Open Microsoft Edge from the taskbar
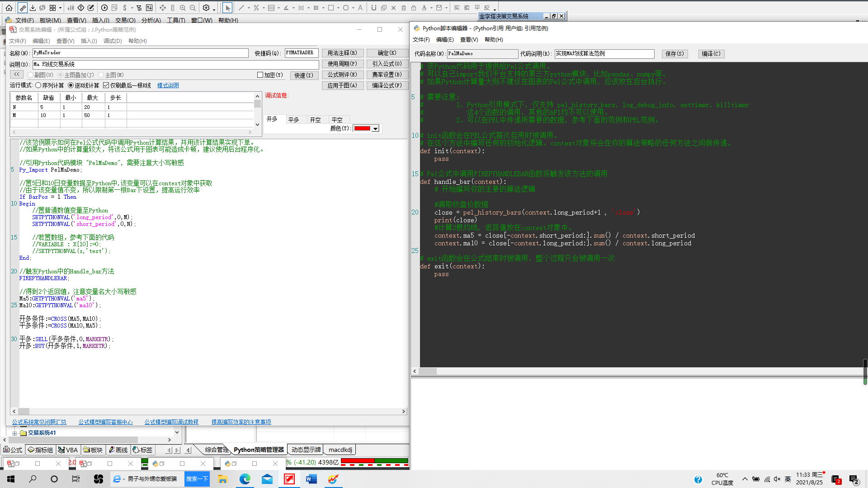 (x=245, y=479)
